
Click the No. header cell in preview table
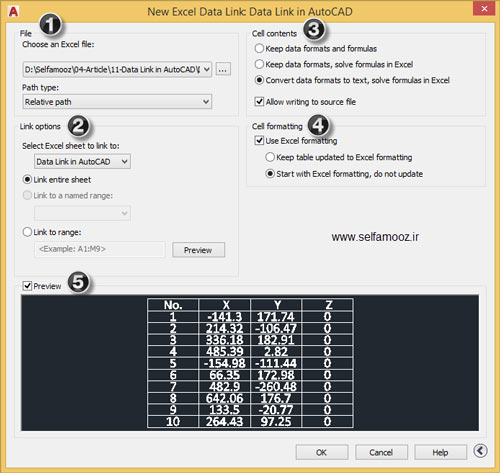pyautogui.click(x=173, y=305)
